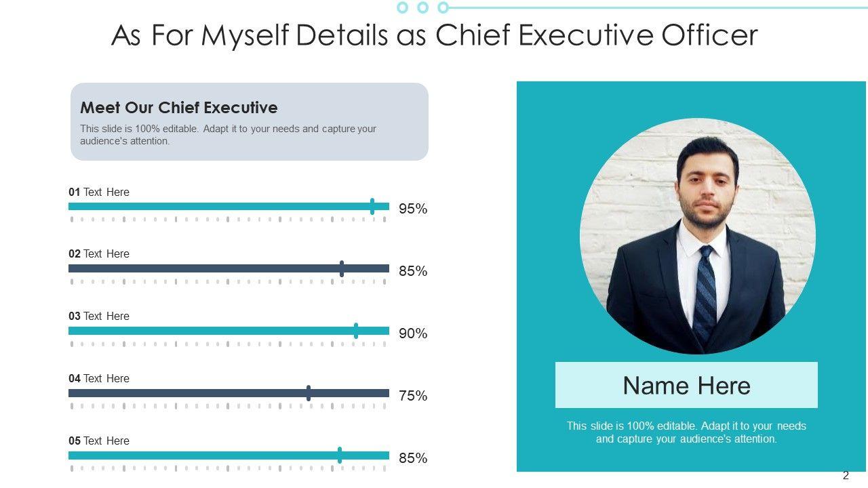Click the slider handle on the 75% bar
Viewport: 868px width, 488px height.
309,393
